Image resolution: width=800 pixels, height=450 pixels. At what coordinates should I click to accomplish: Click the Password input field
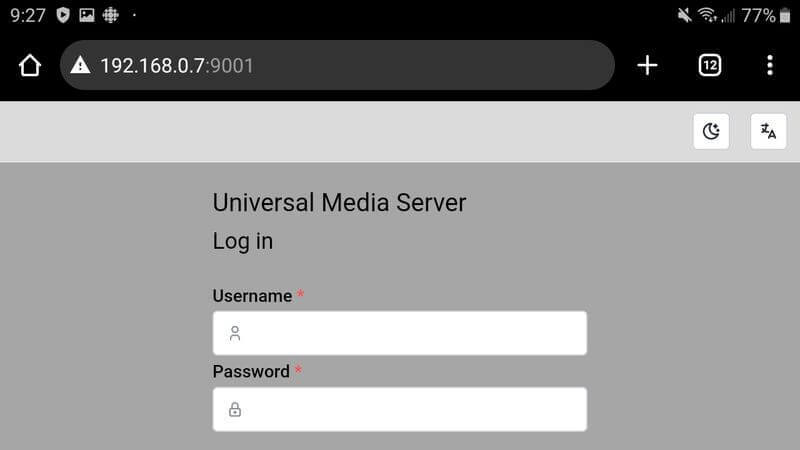coord(399,409)
